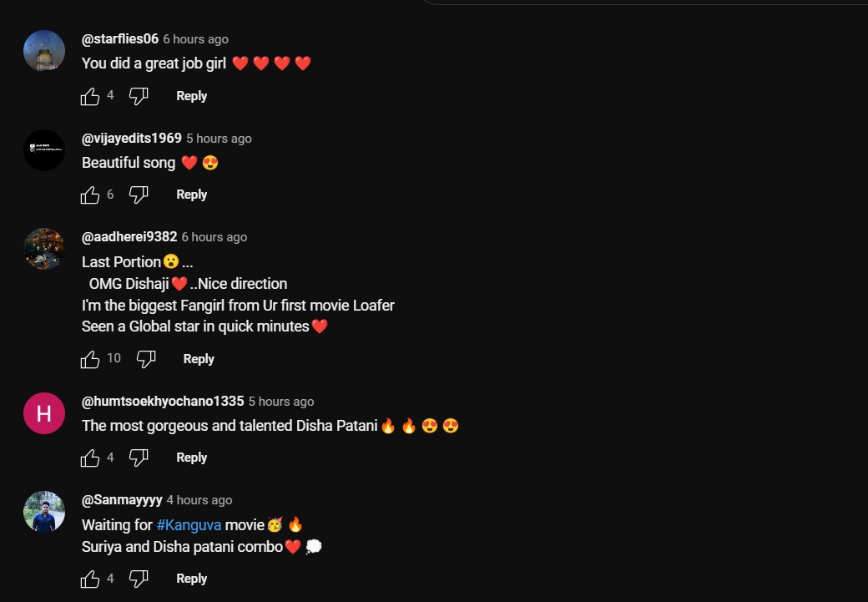Viewport: 868px width, 602px height.
Task: Open @humtsoekhyochano1335's channel via username
Action: [x=163, y=402]
